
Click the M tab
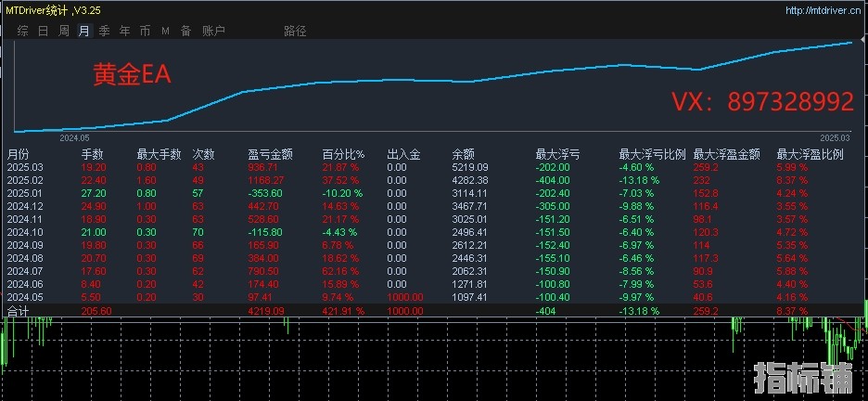pos(165,31)
